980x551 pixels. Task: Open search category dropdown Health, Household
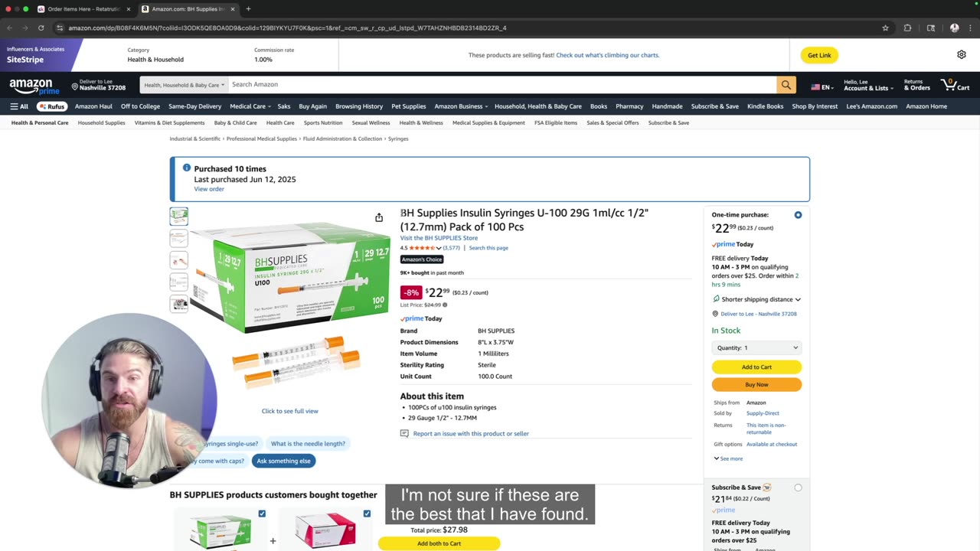[183, 85]
